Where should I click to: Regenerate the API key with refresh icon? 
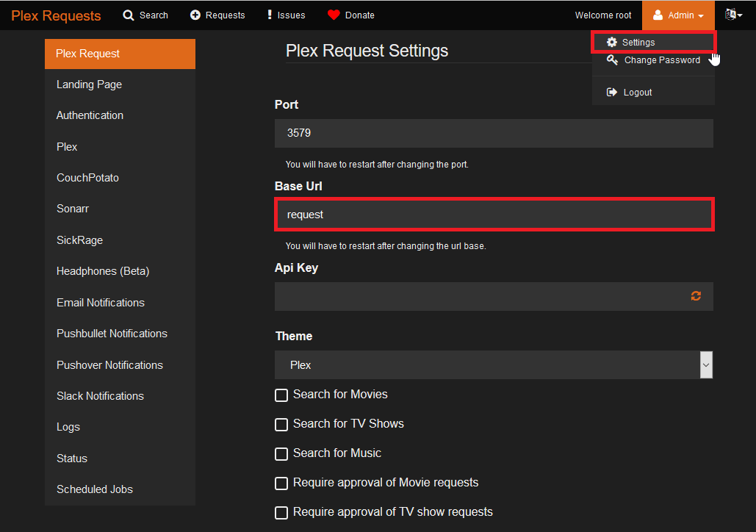point(696,296)
